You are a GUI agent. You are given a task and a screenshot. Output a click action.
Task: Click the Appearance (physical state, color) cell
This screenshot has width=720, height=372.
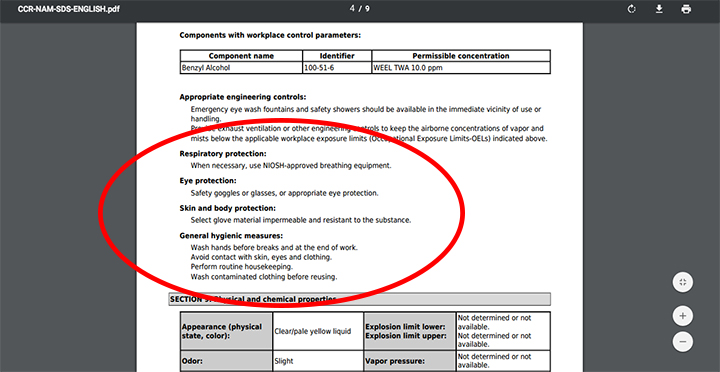226,331
